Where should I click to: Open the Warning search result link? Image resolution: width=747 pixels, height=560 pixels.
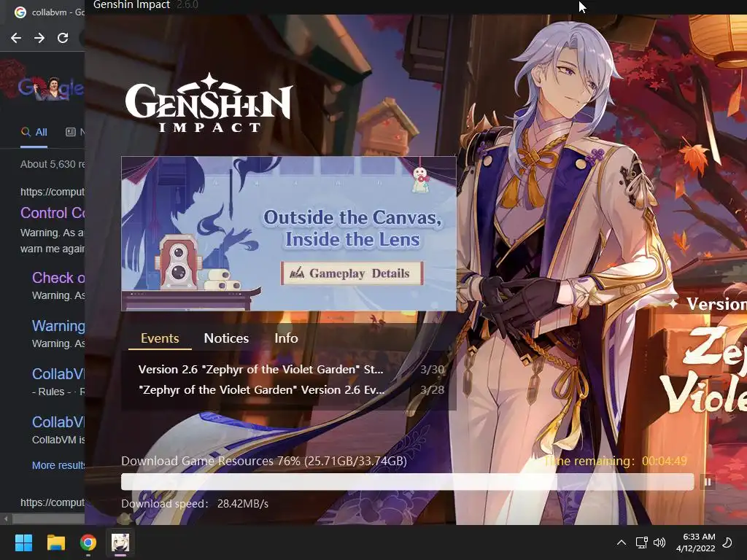(x=58, y=326)
